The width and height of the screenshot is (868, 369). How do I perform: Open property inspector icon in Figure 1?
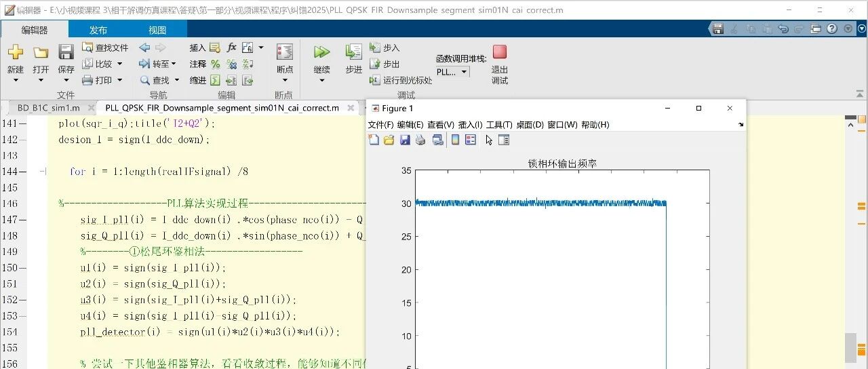point(504,140)
